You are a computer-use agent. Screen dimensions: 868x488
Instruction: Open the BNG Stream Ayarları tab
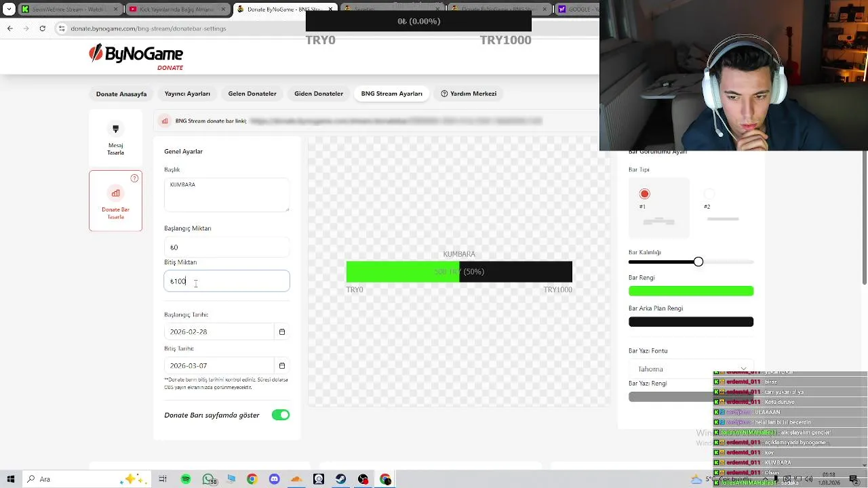pos(392,94)
